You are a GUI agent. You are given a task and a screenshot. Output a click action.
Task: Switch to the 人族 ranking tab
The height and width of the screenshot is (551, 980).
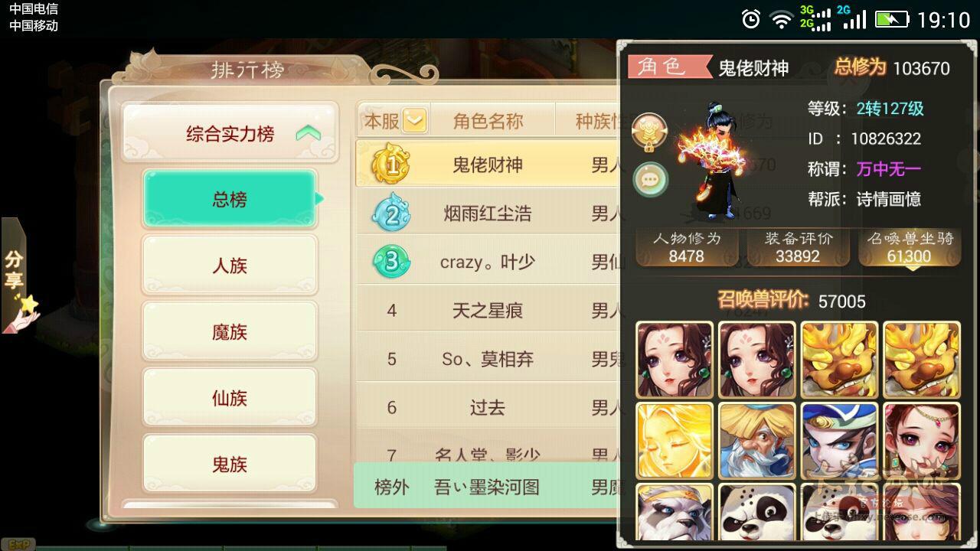230,266
